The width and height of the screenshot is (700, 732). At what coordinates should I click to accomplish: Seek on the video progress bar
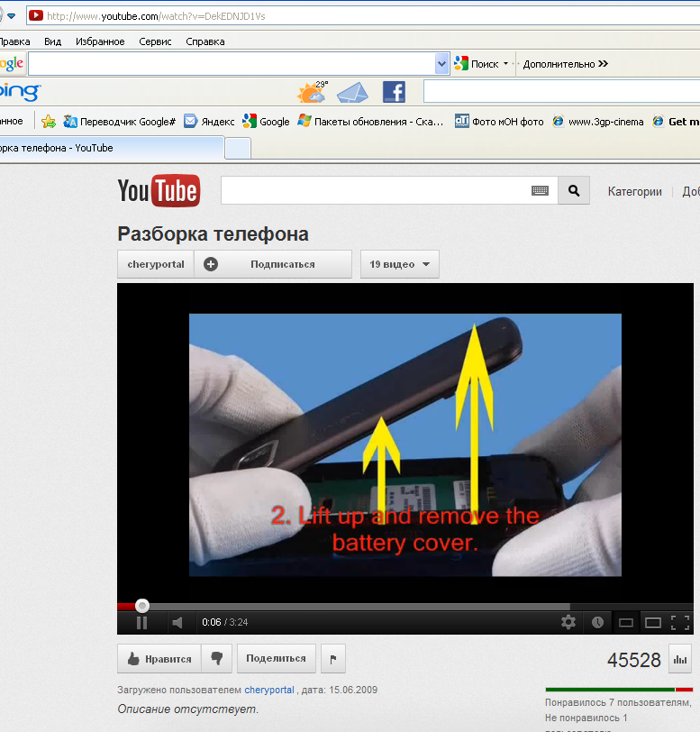pos(360,607)
